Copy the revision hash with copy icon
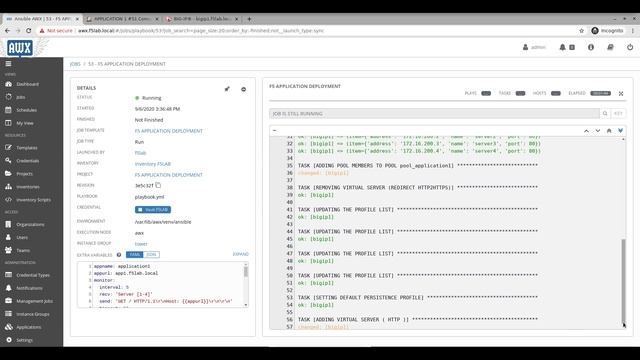640x360 pixels. tap(158, 185)
